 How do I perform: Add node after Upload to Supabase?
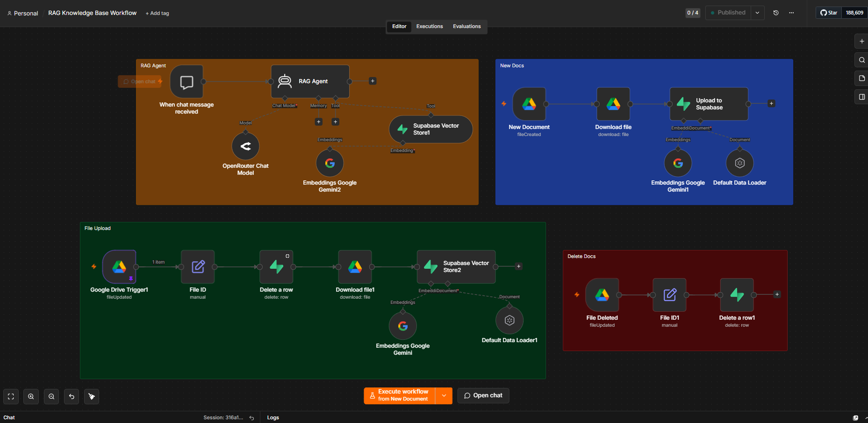click(x=772, y=104)
